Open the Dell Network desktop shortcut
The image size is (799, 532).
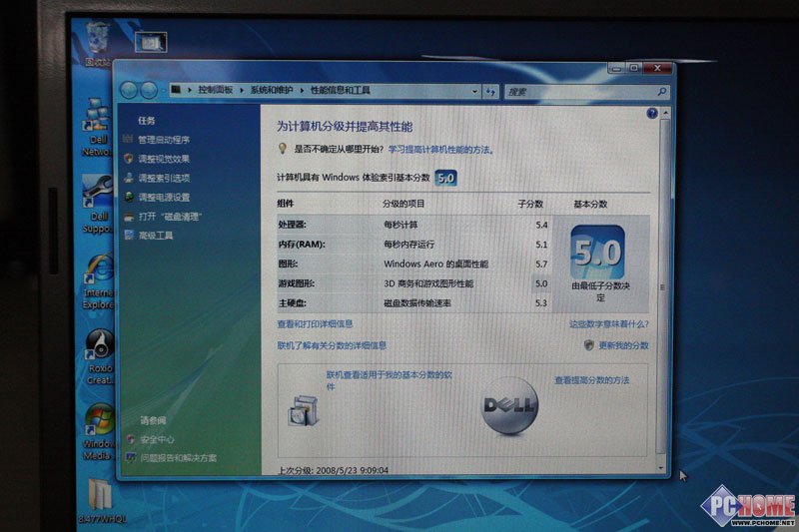pyautogui.click(x=97, y=128)
